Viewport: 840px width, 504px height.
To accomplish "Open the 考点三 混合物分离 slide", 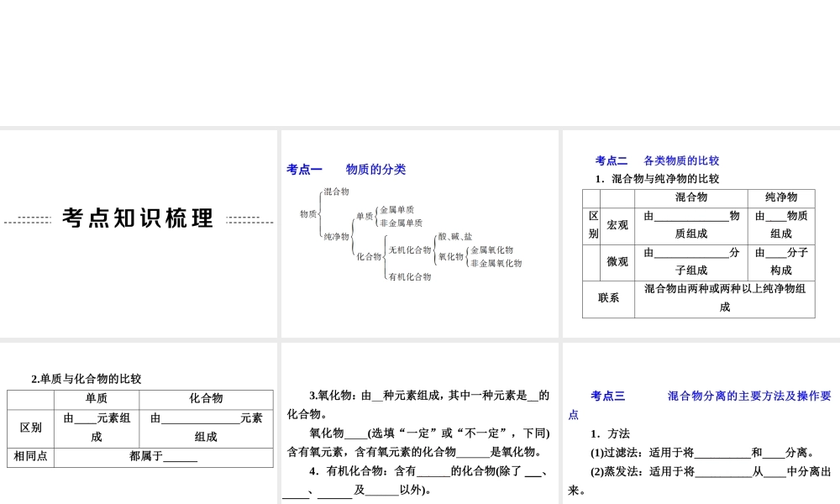I will coord(701,423).
